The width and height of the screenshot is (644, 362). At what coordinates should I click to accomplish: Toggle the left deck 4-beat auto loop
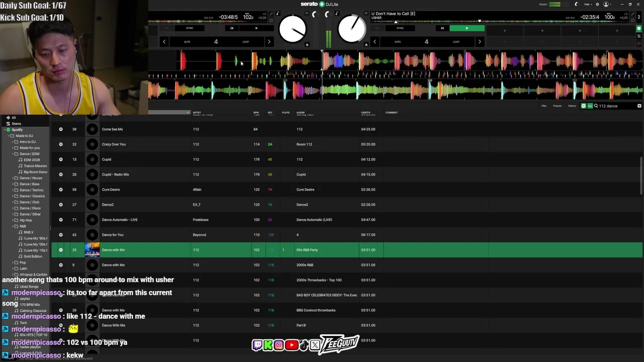(216, 42)
